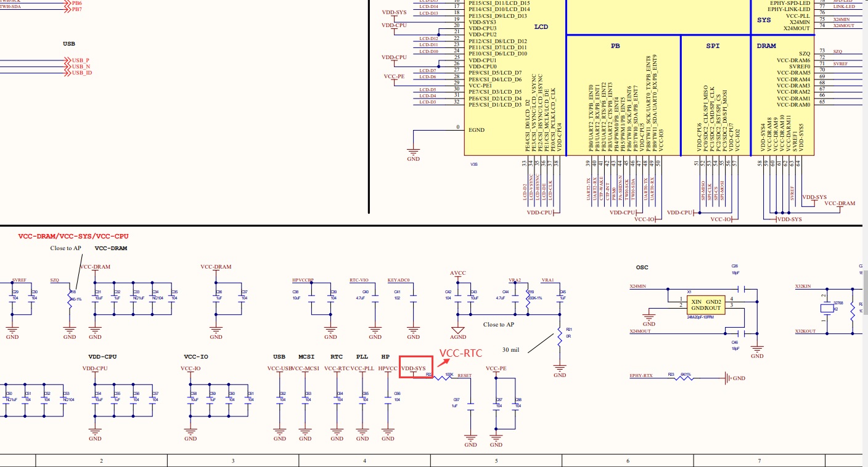Screen dimensions: 868x467
Task: Click border column number '5'
Action: click(x=496, y=461)
